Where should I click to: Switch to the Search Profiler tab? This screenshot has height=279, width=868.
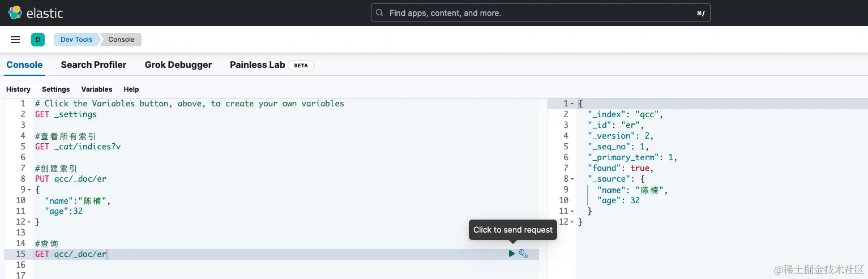[93, 65]
